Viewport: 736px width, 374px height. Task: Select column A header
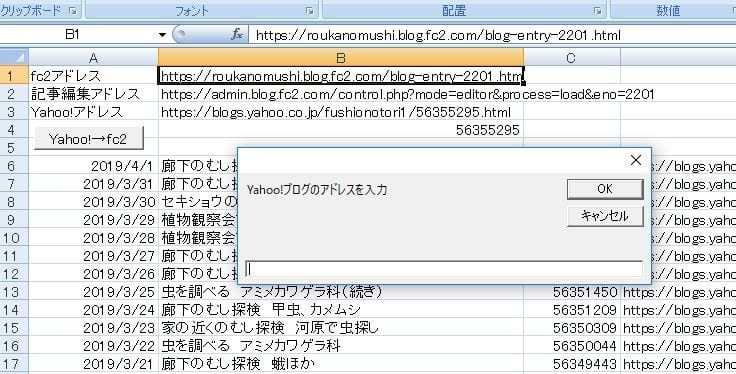coord(93,57)
